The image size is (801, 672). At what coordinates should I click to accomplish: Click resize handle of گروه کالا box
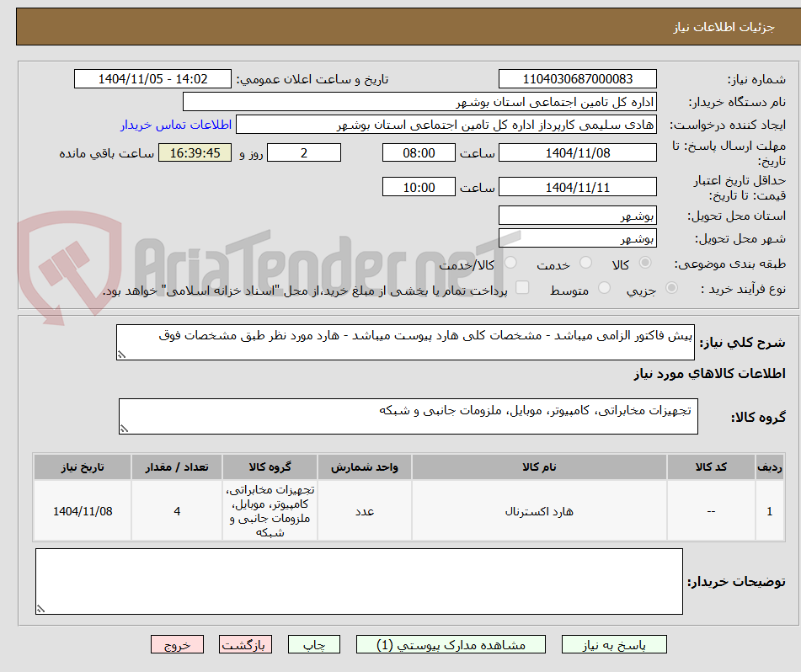pyautogui.click(x=124, y=429)
